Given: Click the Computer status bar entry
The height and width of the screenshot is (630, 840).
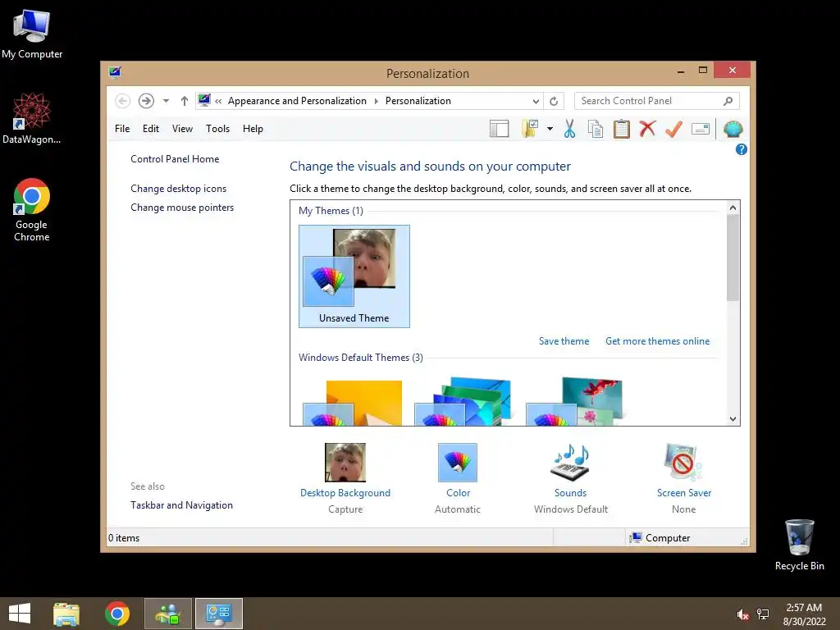Looking at the screenshot, I should pos(660,538).
